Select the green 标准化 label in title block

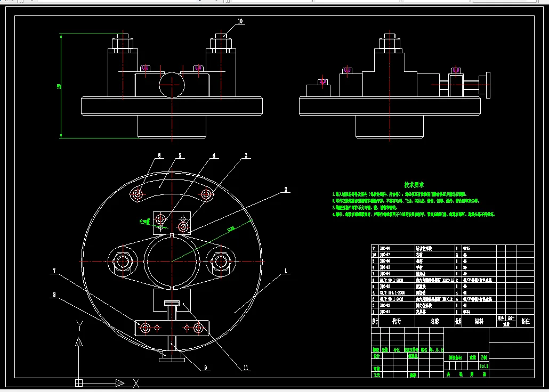[413, 356]
